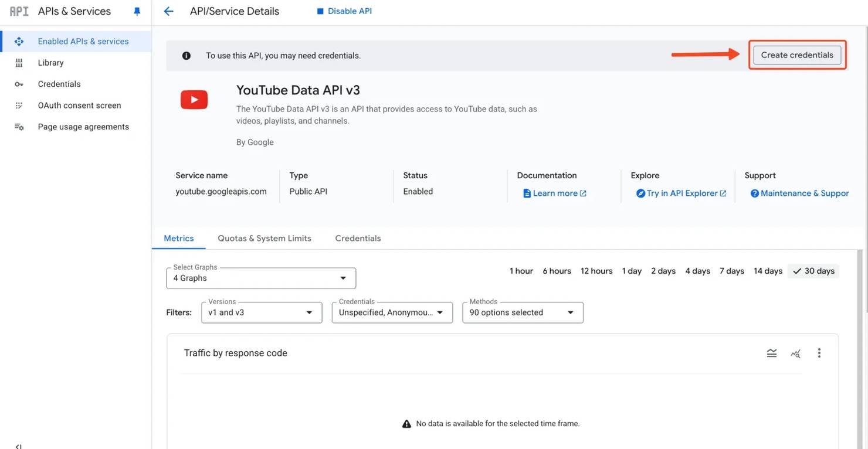This screenshot has height=449, width=868.
Task: Open Library in the sidebar
Action: click(76, 63)
